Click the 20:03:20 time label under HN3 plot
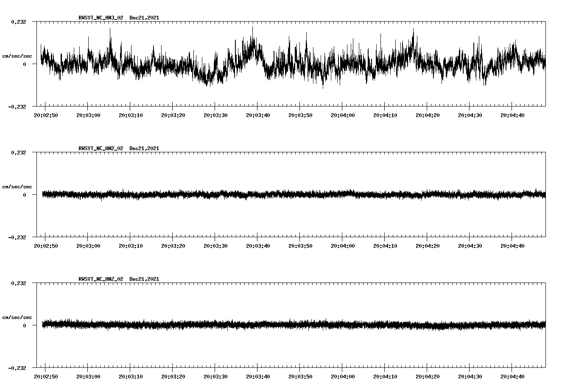 pyautogui.click(x=173, y=115)
